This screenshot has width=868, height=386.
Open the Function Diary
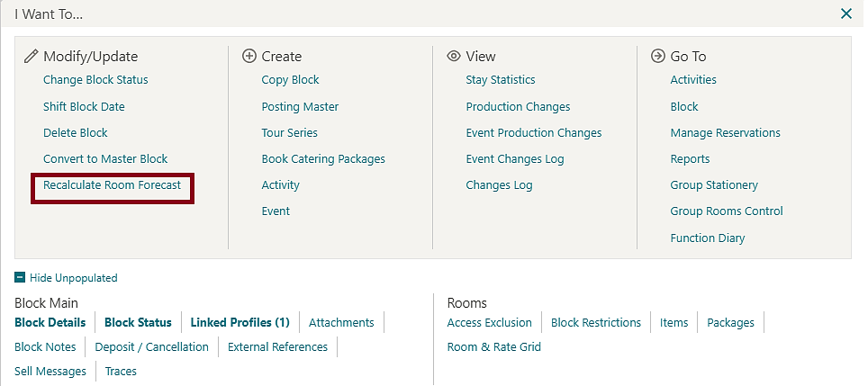click(x=708, y=238)
